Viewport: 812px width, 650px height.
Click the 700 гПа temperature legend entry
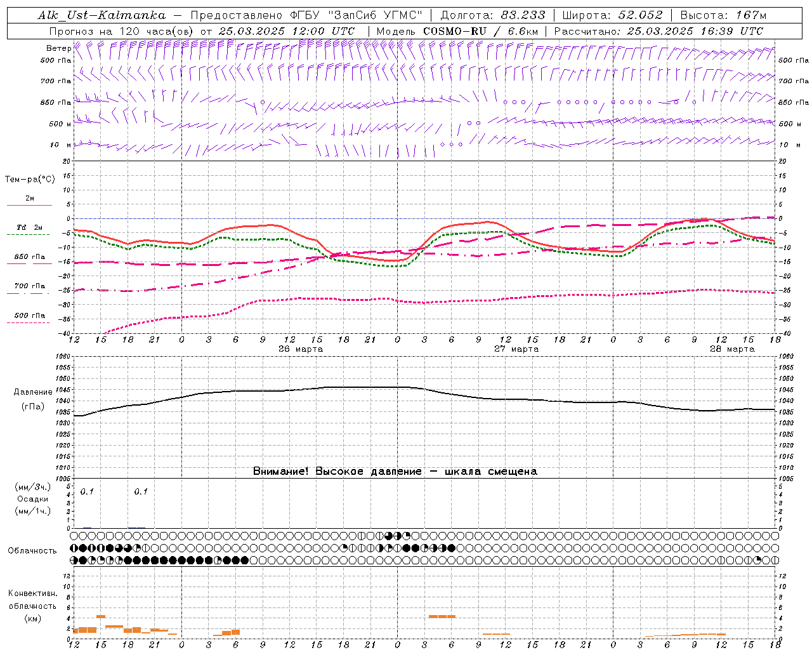point(30,286)
